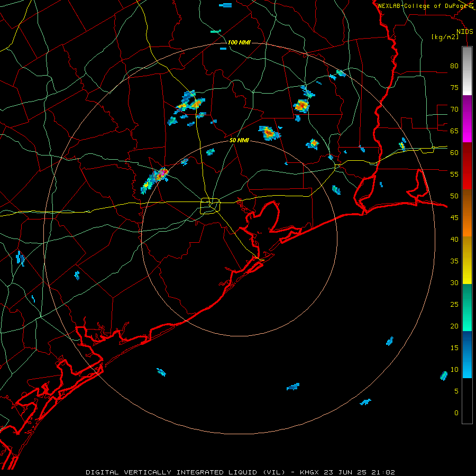The height and width of the screenshot is (476, 476).
Task: Click the orange-brown segment of the color bar
Action: [x=467, y=213]
